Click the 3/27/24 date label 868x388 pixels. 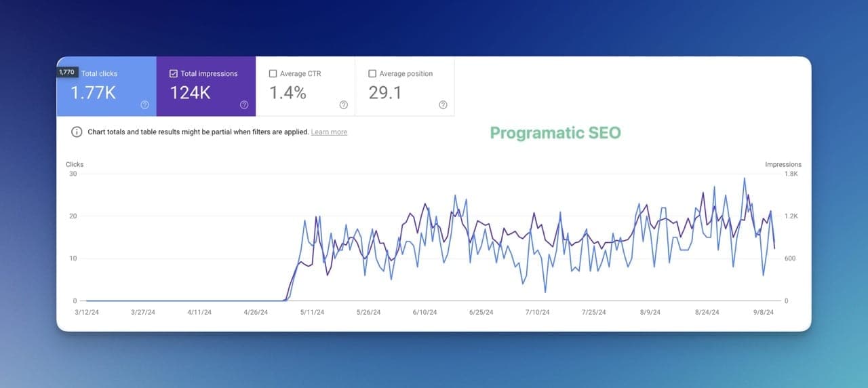pos(142,313)
